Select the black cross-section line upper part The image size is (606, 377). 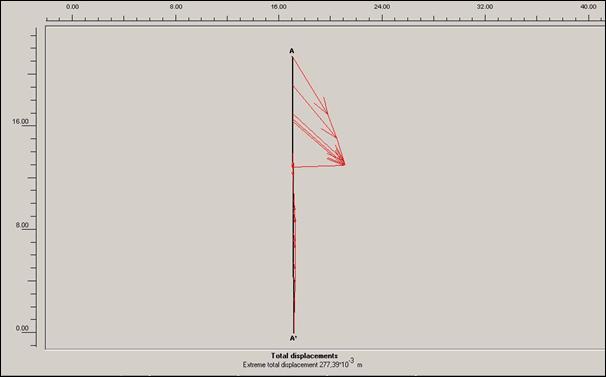293,110
